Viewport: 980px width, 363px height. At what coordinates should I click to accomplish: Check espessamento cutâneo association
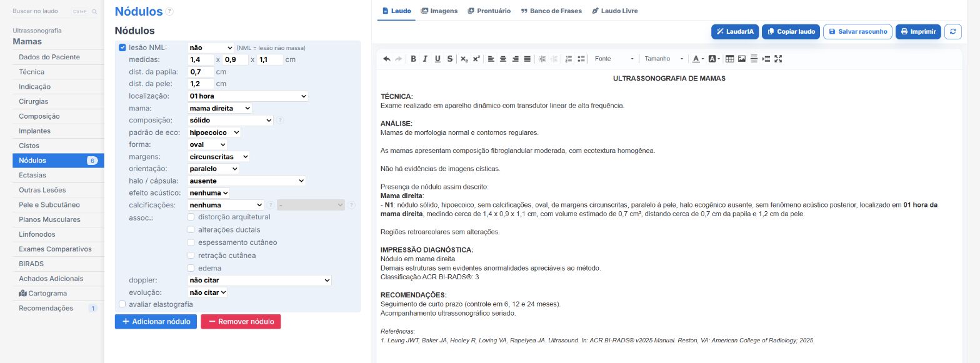point(191,242)
